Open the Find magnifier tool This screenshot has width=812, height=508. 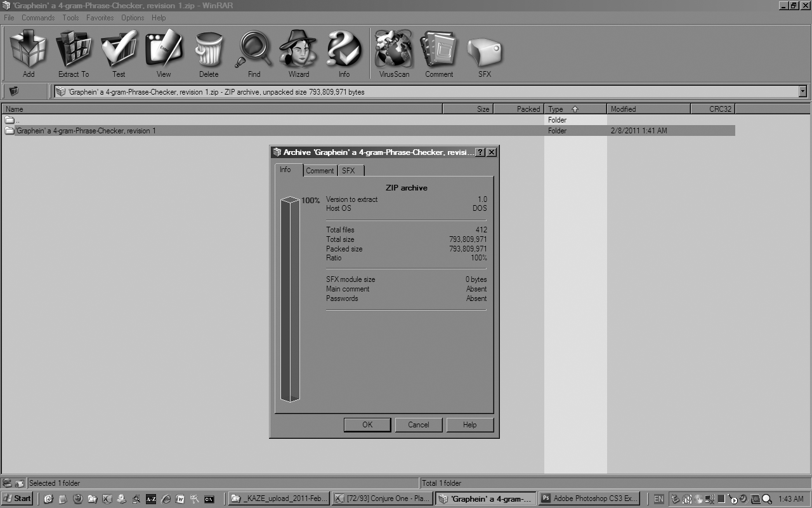[254, 54]
